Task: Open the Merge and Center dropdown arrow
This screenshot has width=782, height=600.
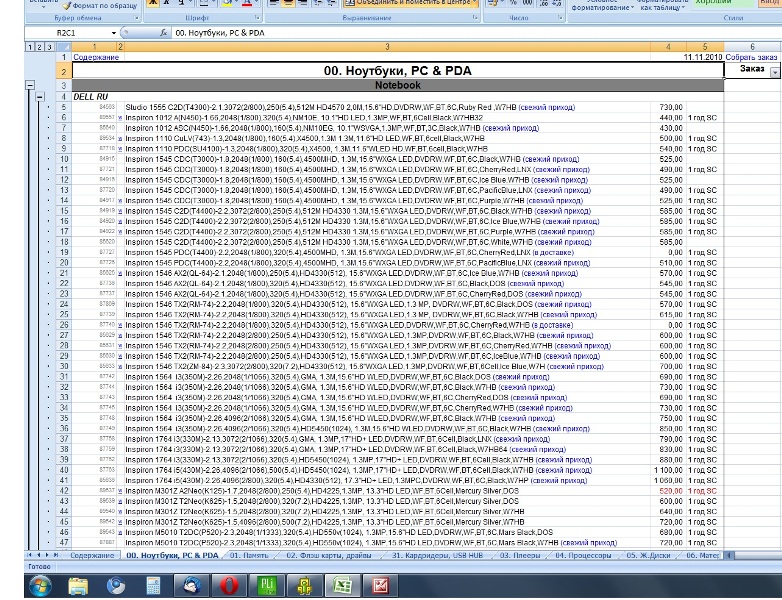Action: click(474, 3)
